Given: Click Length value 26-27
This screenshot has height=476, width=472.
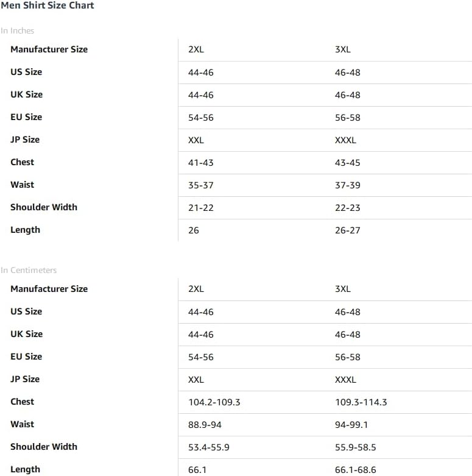Looking at the screenshot, I should 348,230.
